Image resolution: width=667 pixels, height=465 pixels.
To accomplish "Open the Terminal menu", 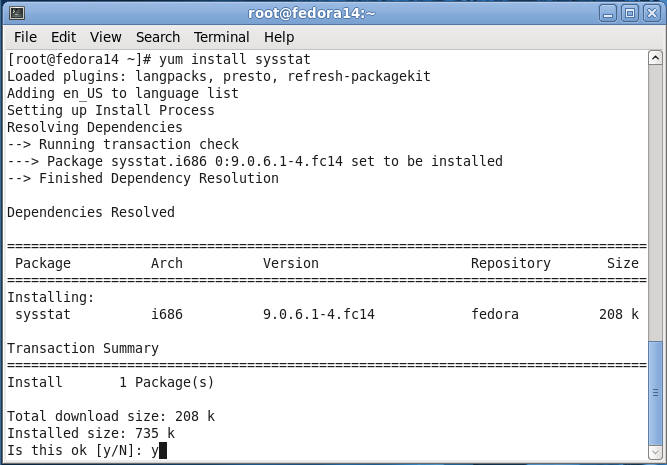I will [x=222, y=37].
